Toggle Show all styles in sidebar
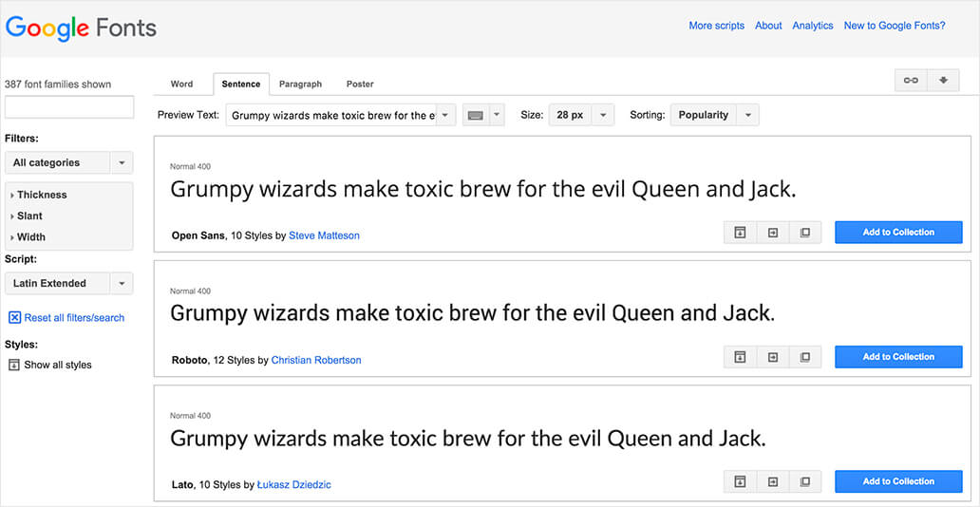Viewport: 980px width, 507px height. coord(14,365)
